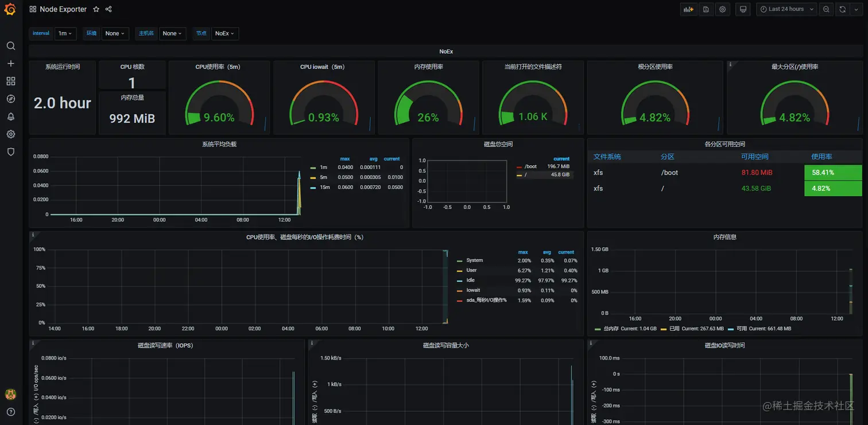The width and height of the screenshot is (868, 425).
Task: Open the 内存信息 panel title menu
Action: [x=724, y=237]
